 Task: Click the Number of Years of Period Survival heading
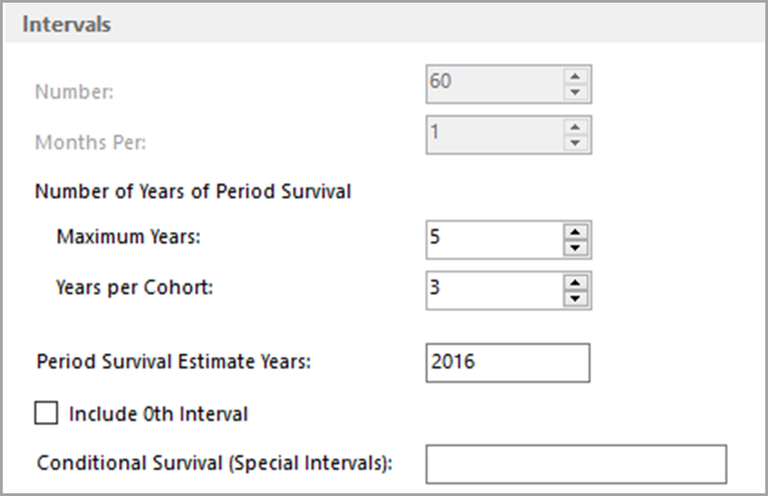click(x=193, y=191)
